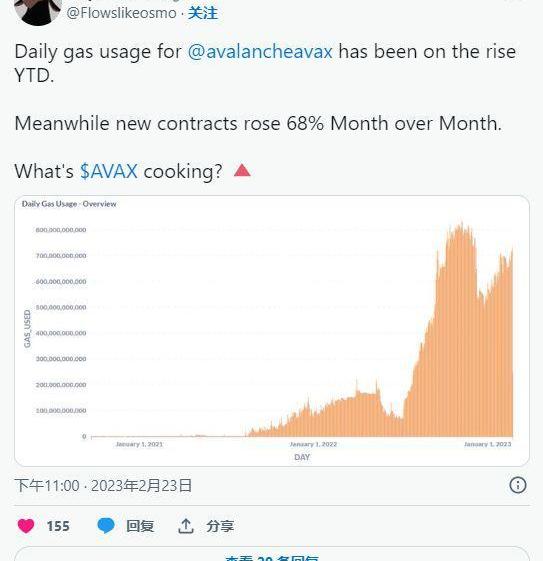Open the $AVAX cashtag link
The image size is (543, 561).
[x=109, y=171]
